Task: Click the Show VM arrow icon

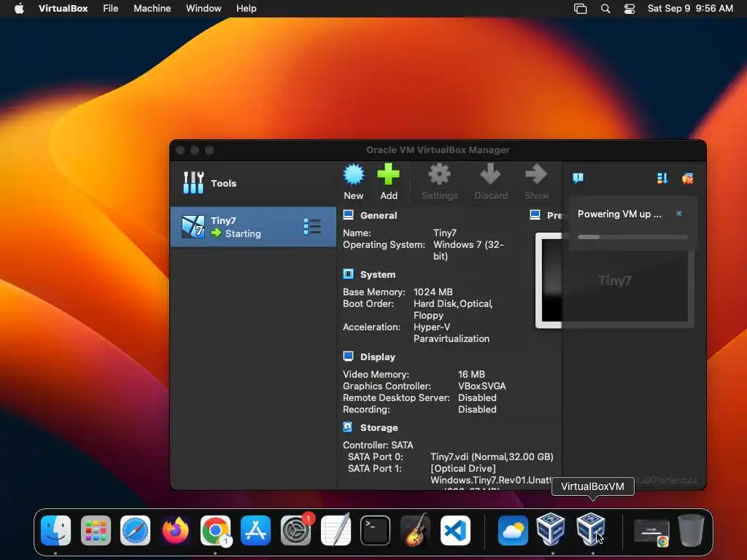Action: 536,174
